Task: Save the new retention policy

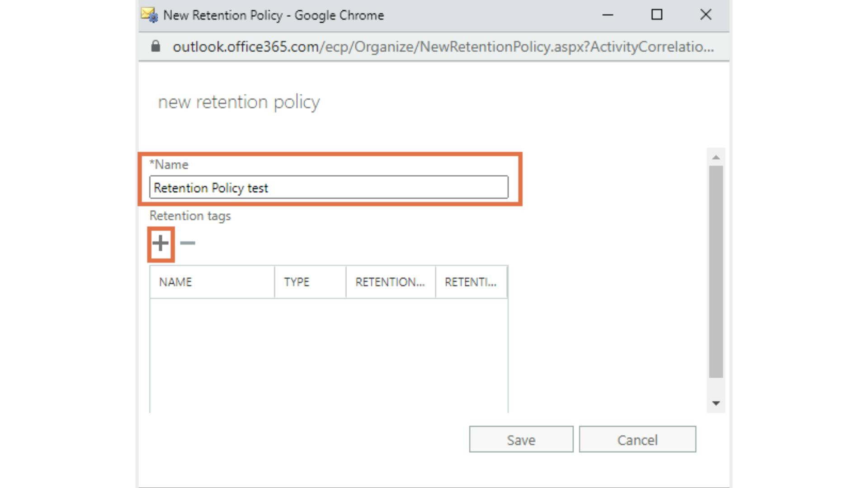Action: pyautogui.click(x=521, y=439)
